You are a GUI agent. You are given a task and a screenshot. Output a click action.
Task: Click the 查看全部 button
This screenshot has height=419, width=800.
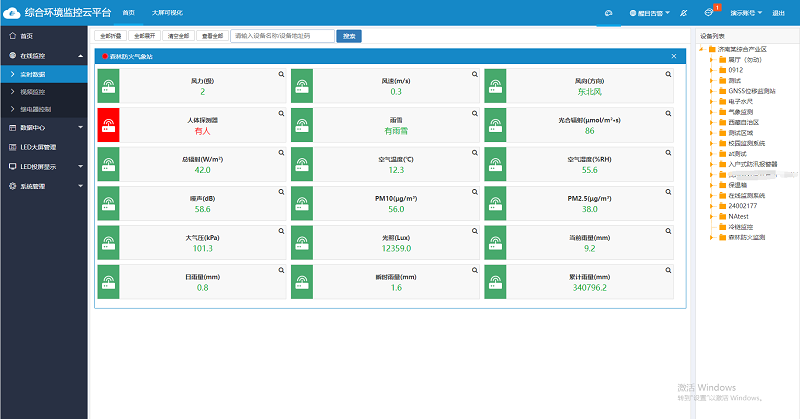point(212,36)
